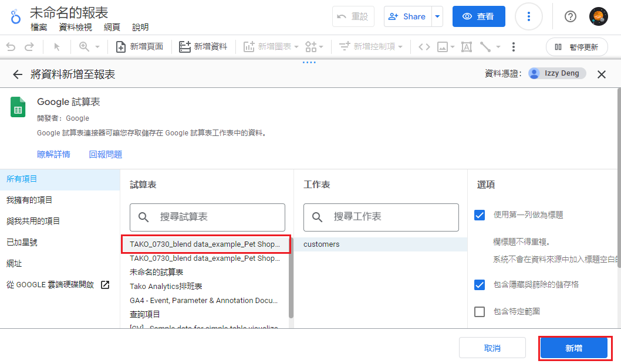Select GA4 - Event, Parameter & Annotation spreadsheet
621x364 pixels.
[x=205, y=301]
